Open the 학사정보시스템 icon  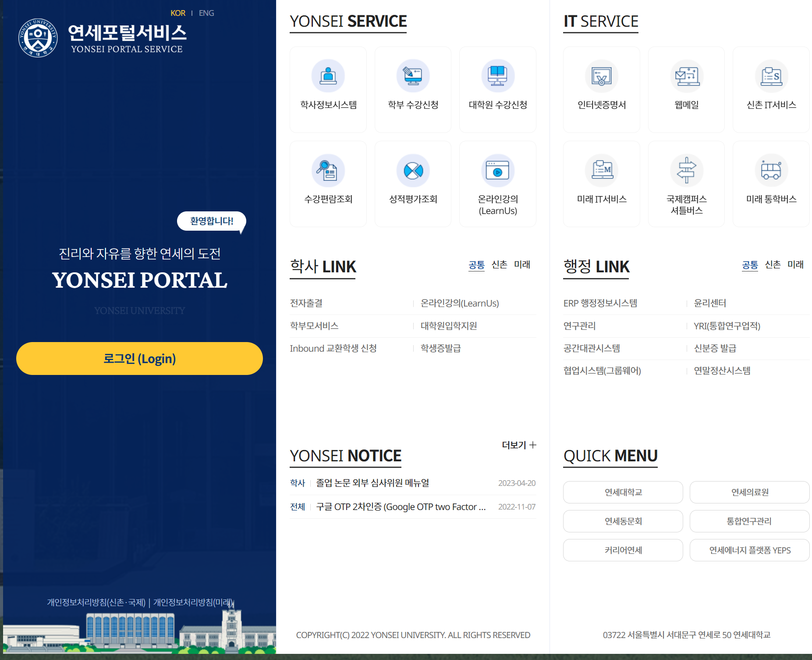pyautogui.click(x=328, y=76)
